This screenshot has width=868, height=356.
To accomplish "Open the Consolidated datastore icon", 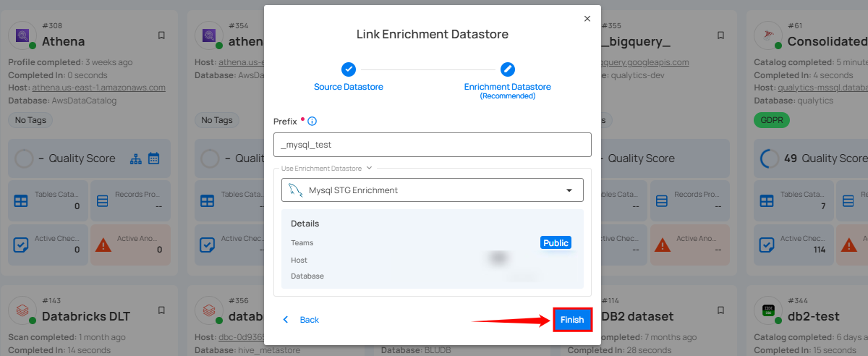I will (768, 34).
